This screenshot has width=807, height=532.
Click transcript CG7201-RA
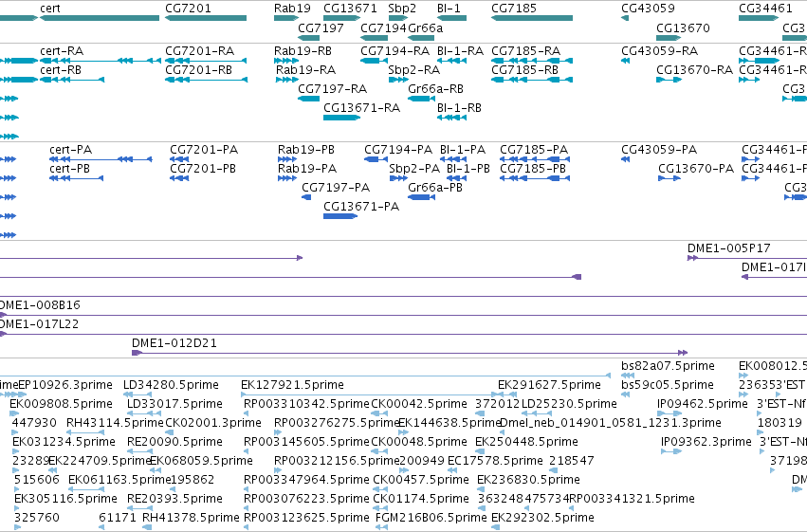click(200, 51)
